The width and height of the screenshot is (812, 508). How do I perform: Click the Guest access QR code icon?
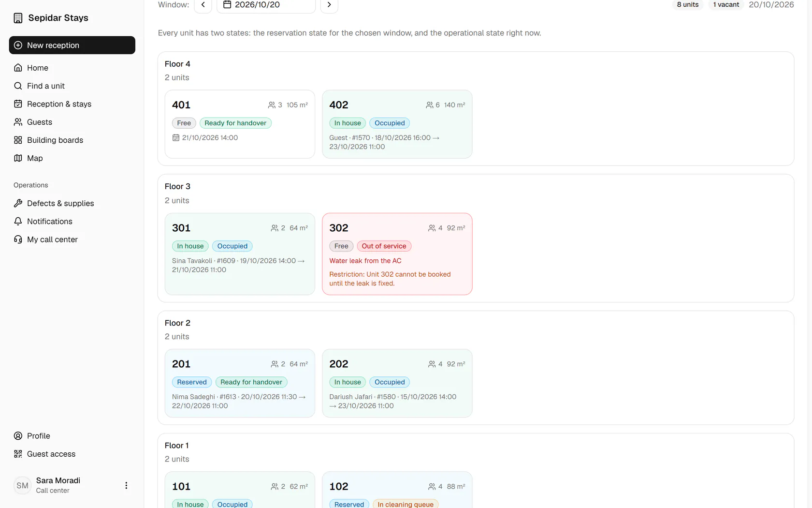pyautogui.click(x=18, y=454)
